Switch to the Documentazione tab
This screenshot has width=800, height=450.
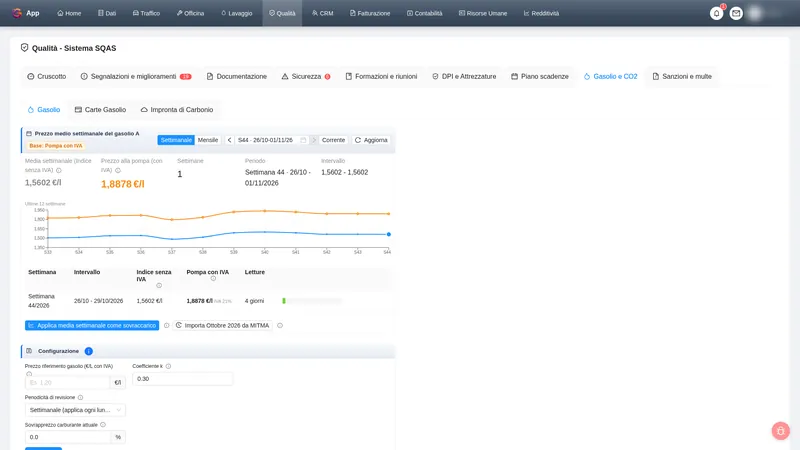coord(237,77)
